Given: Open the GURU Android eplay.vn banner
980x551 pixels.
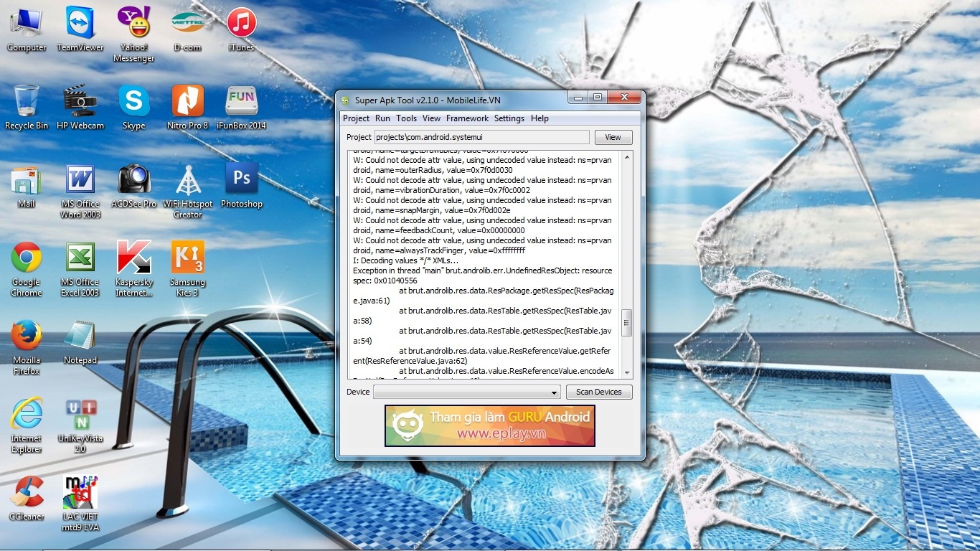Looking at the screenshot, I should 490,425.
